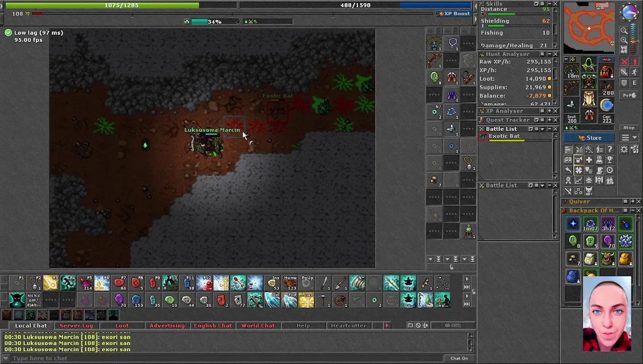Open the question mark help icon
Image resolution: width=643 pixels, height=364 pixels.
(610, 149)
